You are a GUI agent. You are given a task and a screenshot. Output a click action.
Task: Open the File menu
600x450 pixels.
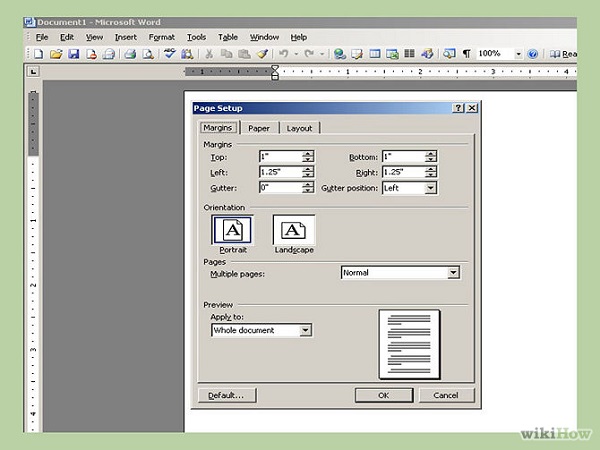coord(42,37)
